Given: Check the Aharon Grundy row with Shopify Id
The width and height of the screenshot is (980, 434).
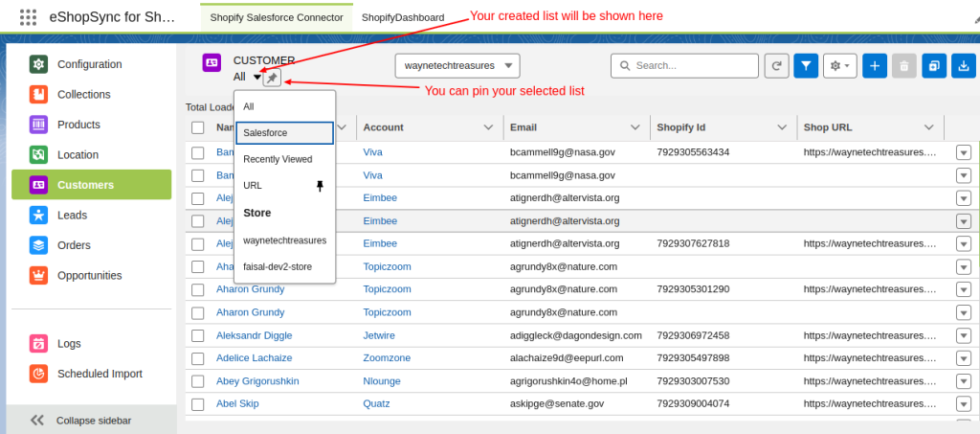Looking at the screenshot, I should click(198, 289).
